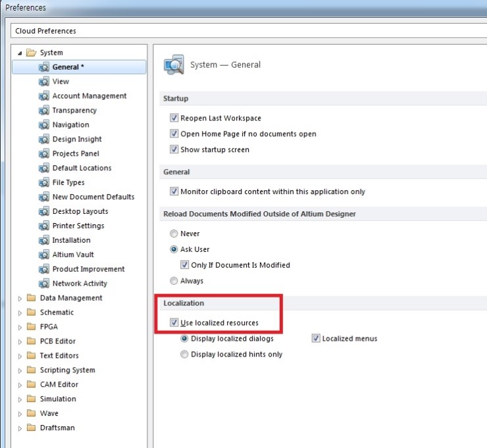
Task: Open the View preferences page
Action: [61, 82]
